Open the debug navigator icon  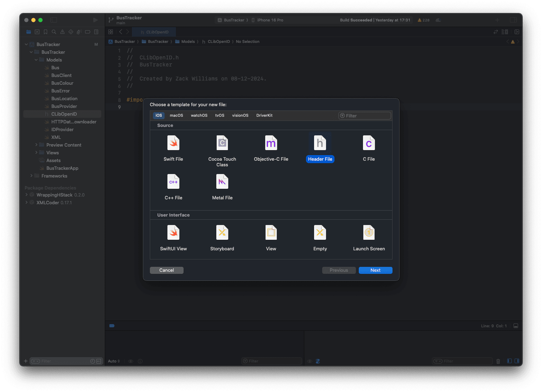[79, 32]
